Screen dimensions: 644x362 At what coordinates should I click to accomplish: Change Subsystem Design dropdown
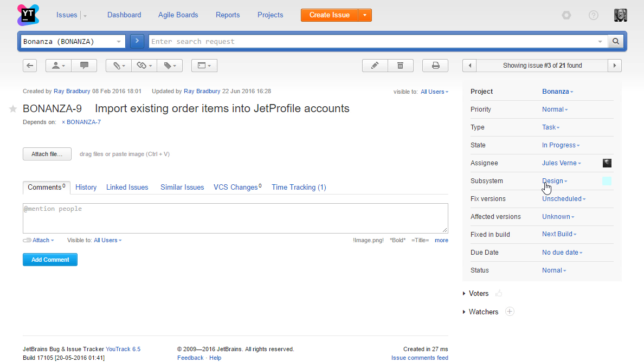(555, 181)
